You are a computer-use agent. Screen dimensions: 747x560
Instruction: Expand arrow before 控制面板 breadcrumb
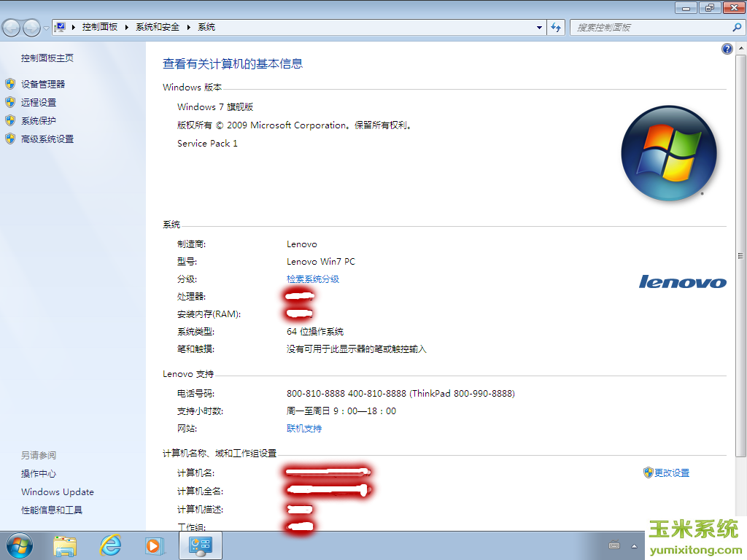click(74, 27)
